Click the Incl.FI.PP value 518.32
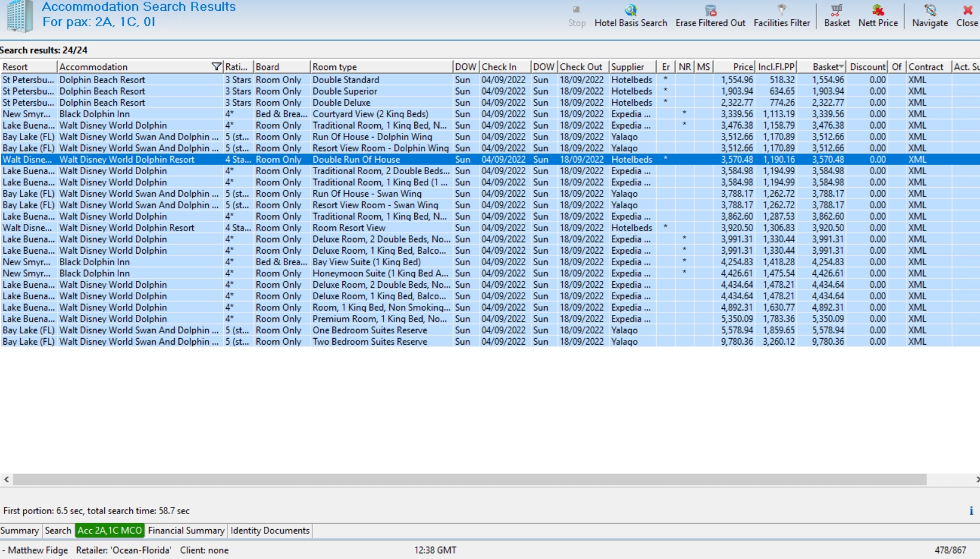This screenshot has width=980, height=559. point(782,80)
